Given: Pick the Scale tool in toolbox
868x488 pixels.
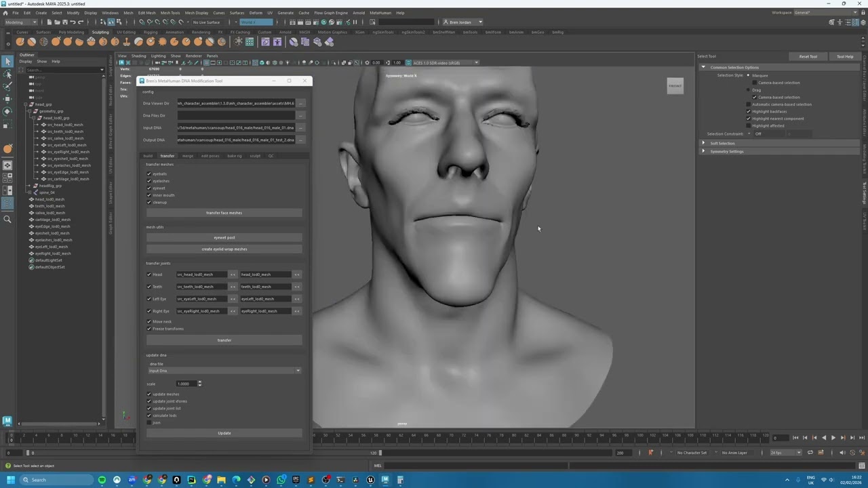Looking at the screenshot, I should (7, 125).
